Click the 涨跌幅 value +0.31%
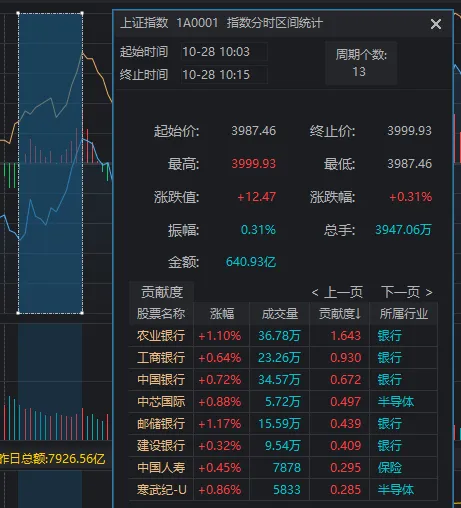Viewport: 461px width, 508px height. pyautogui.click(x=410, y=197)
